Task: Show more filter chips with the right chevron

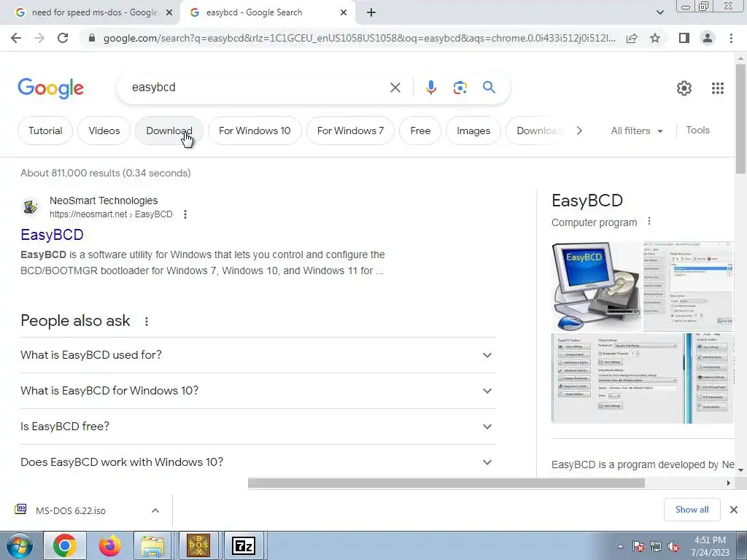Action: pos(578,131)
